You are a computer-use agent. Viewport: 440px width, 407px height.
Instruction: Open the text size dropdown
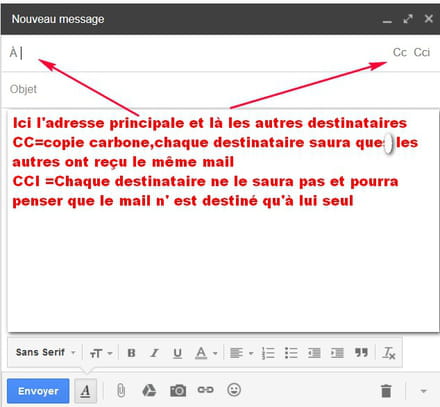pos(101,353)
